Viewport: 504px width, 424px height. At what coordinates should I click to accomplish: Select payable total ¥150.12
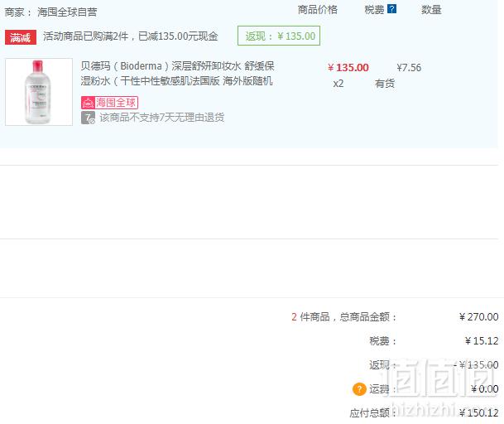pos(478,412)
